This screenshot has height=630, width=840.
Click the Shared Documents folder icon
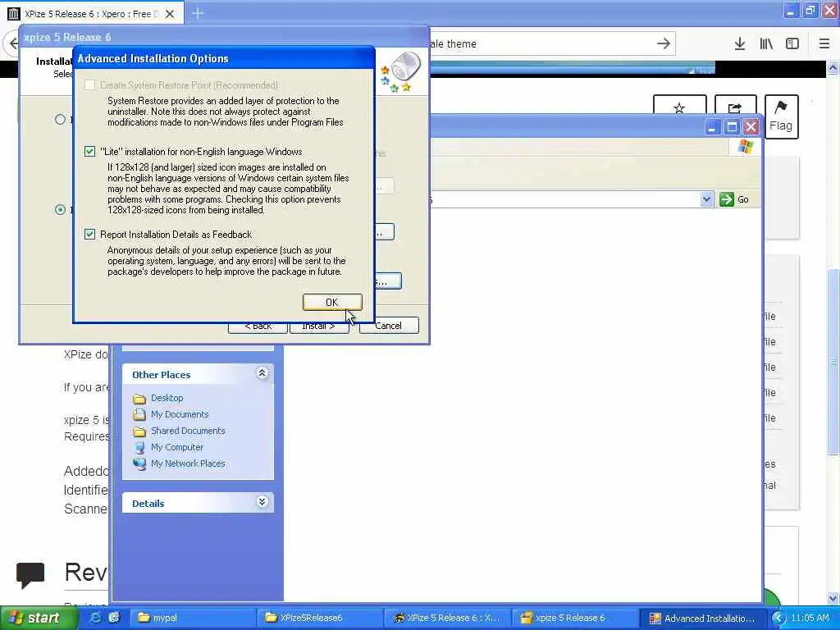tap(139, 431)
